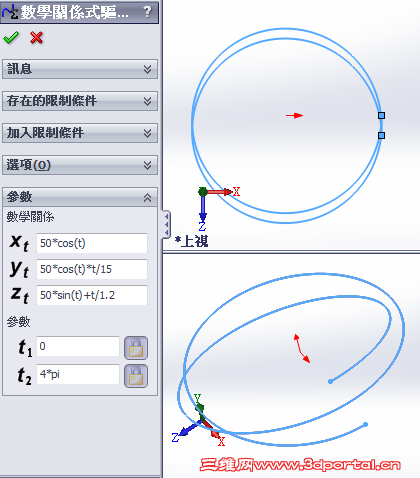This screenshot has width=420, height=478.
Task: Click the equation driven curve title icon
Action: click(10, 12)
